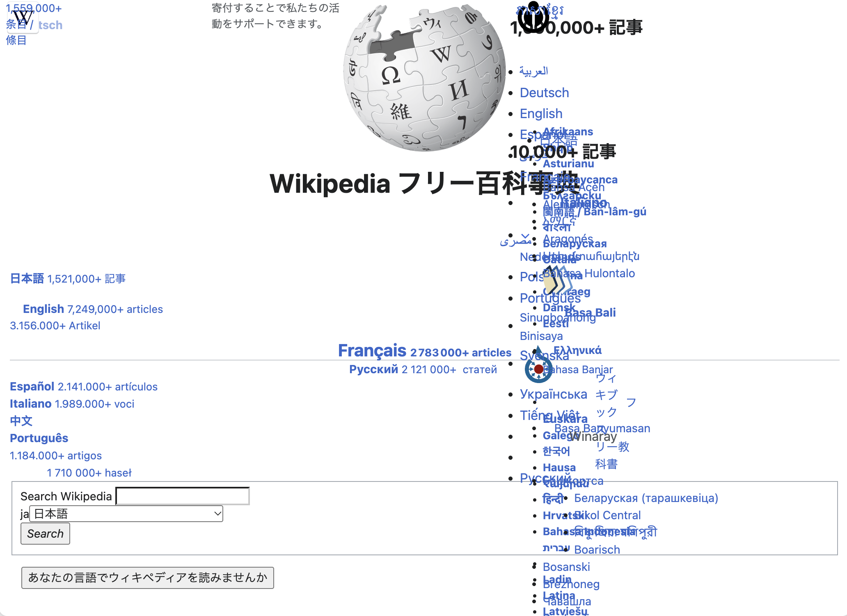
Task: Open the Русский 2 121 000+ статей link
Action: point(423,370)
